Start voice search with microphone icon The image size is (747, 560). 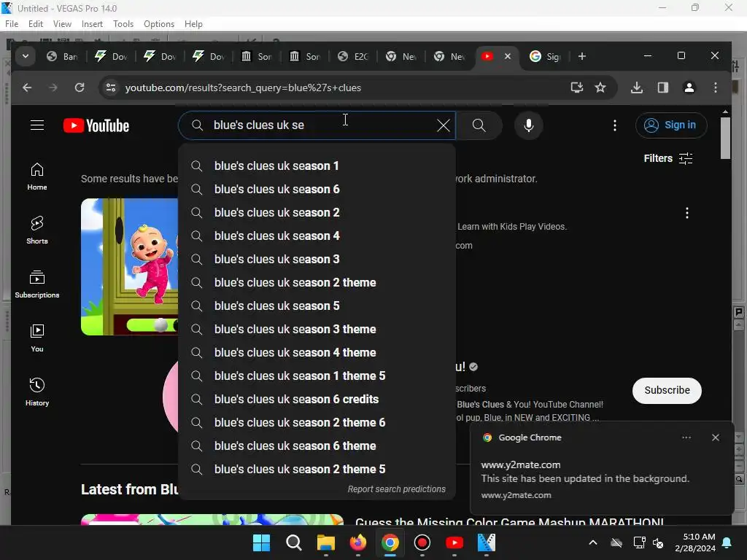(528, 125)
